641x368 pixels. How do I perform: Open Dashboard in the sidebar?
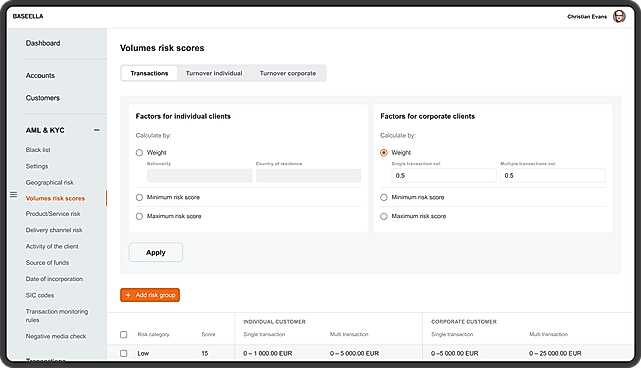[x=43, y=43]
